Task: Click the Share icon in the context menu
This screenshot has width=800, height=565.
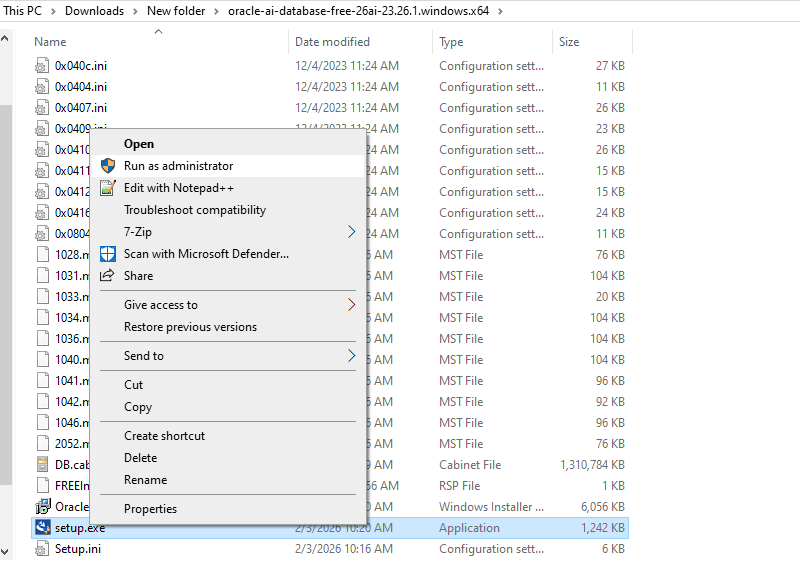Action: click(x=107, y=276)
